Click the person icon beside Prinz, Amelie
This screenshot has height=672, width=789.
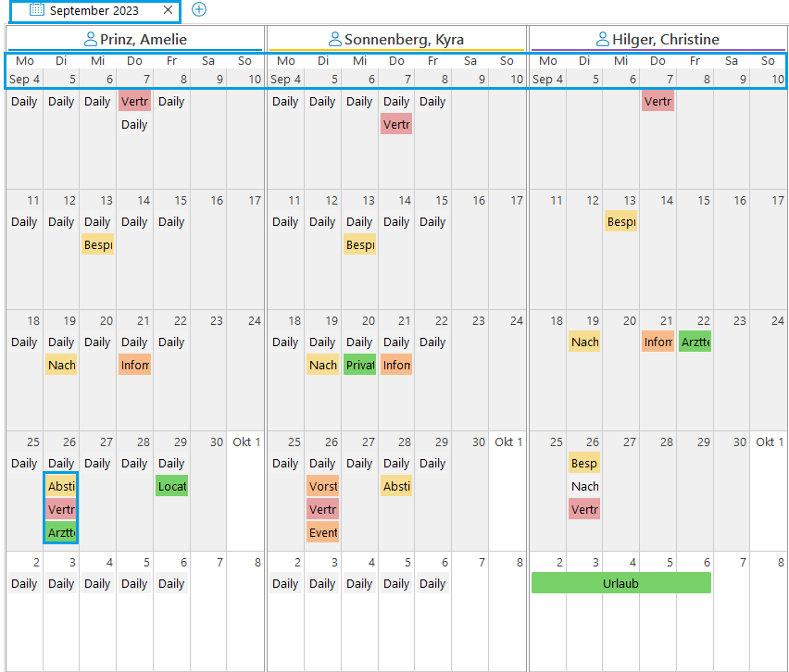[x=90, y=40]
